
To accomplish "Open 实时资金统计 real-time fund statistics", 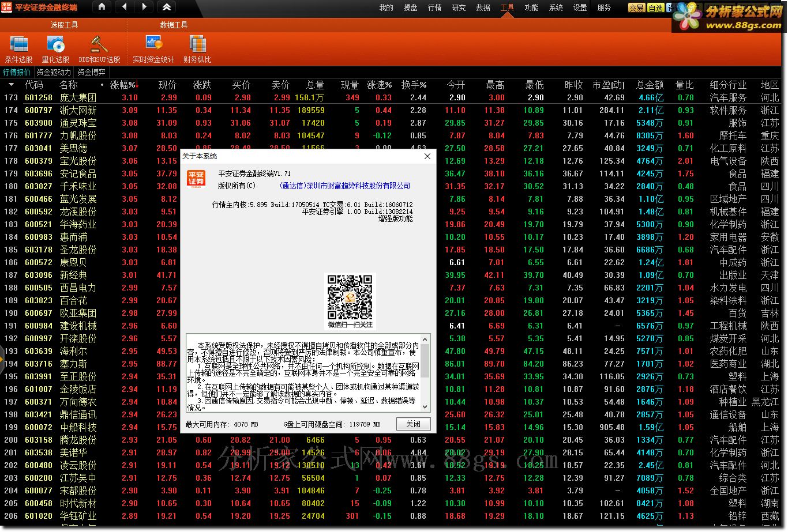I will (x=153, y=49).
